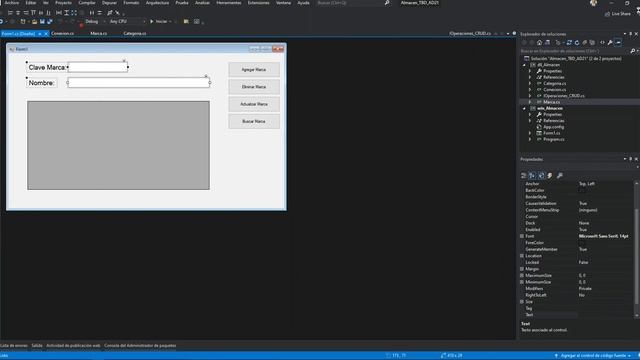Open the Any CPU platform dropdown
Viewport: 640px width, 360px height.
(127, 21)
